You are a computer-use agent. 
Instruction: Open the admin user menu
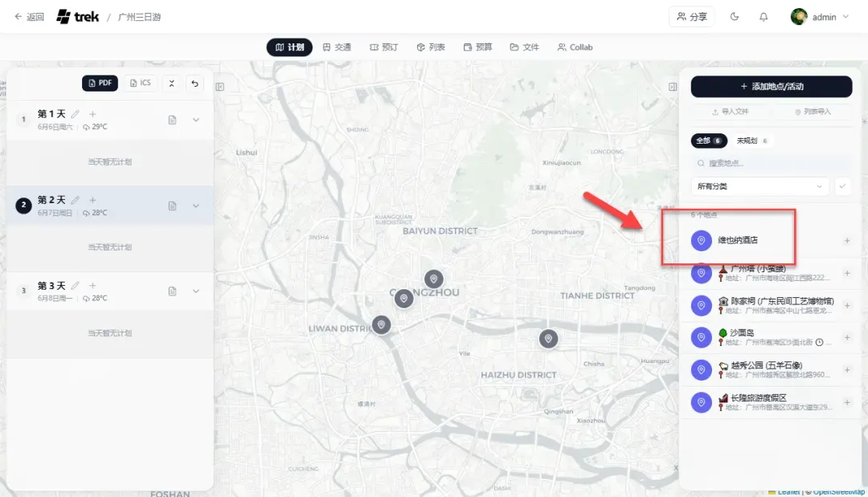820,17
